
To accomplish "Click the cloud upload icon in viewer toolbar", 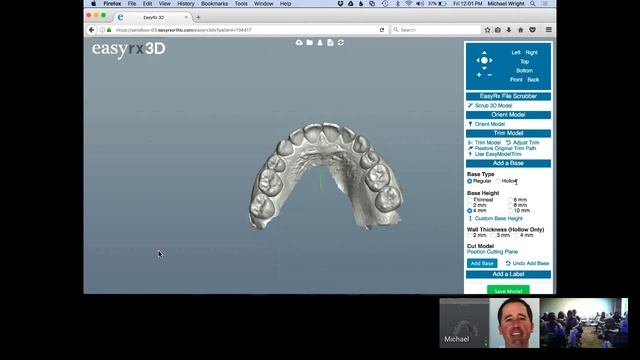I will (x=299, y=42).
